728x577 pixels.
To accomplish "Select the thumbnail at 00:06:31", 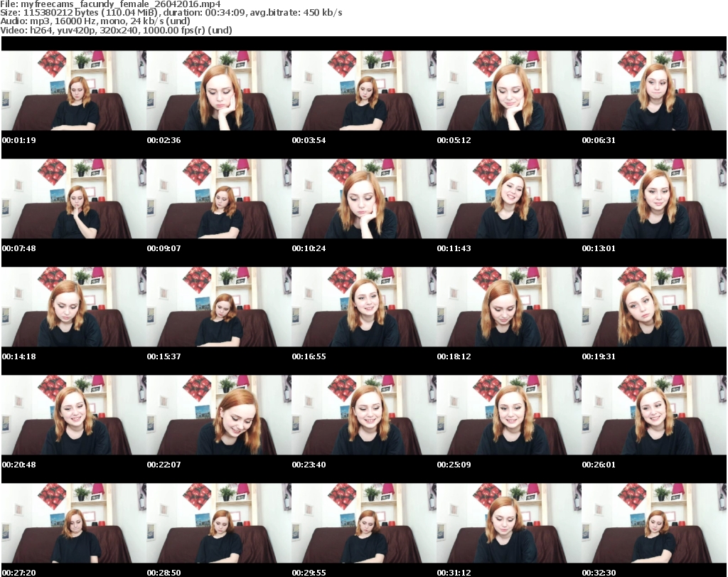I will (654, 90).
